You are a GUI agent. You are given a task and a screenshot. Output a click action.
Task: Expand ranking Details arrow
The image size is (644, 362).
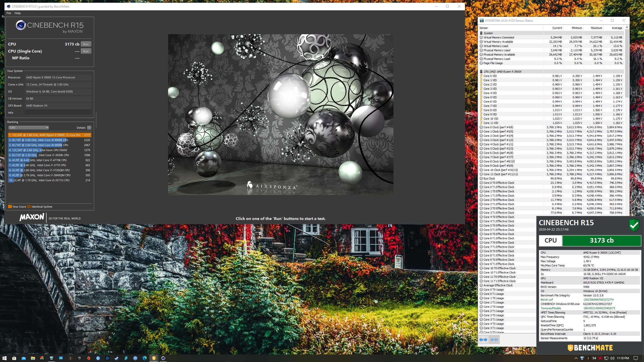tap(89, 128)
